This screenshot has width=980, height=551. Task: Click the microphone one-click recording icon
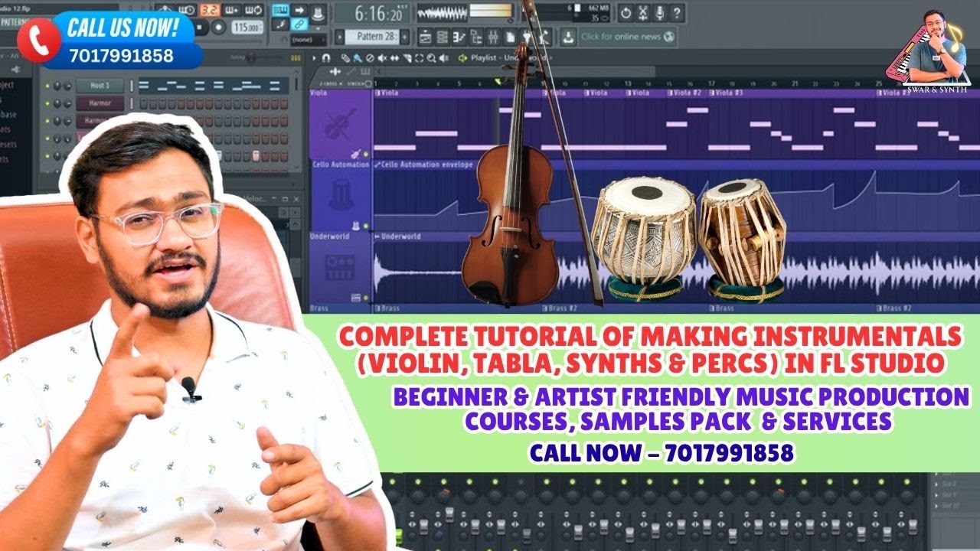point(659,13)
